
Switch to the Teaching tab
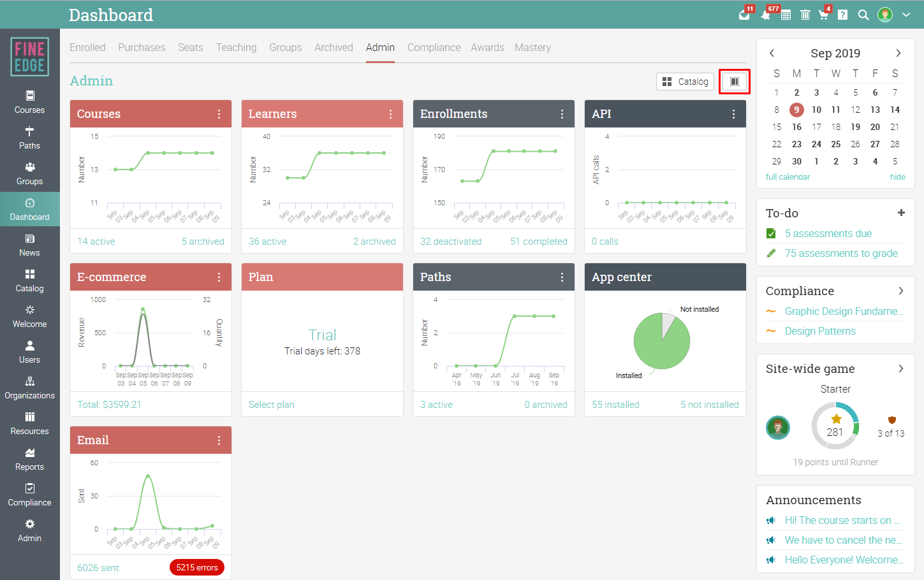[x=236, y=47]
